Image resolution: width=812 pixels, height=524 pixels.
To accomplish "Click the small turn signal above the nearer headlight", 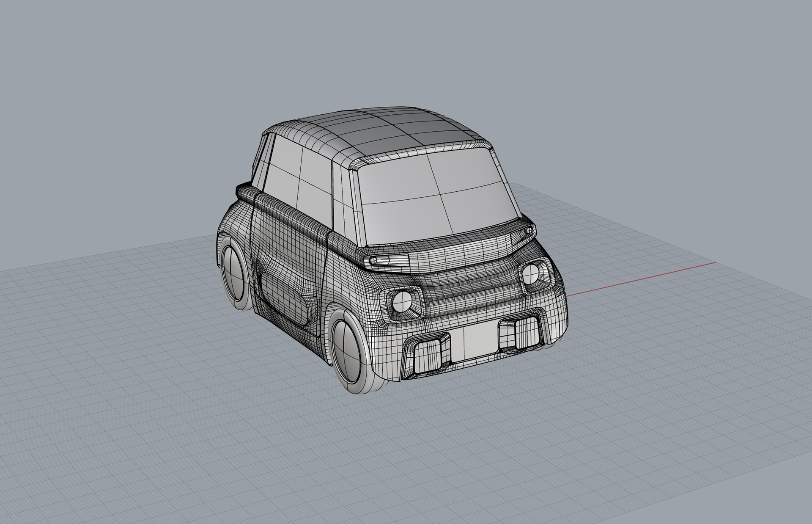I will point(373,260).
